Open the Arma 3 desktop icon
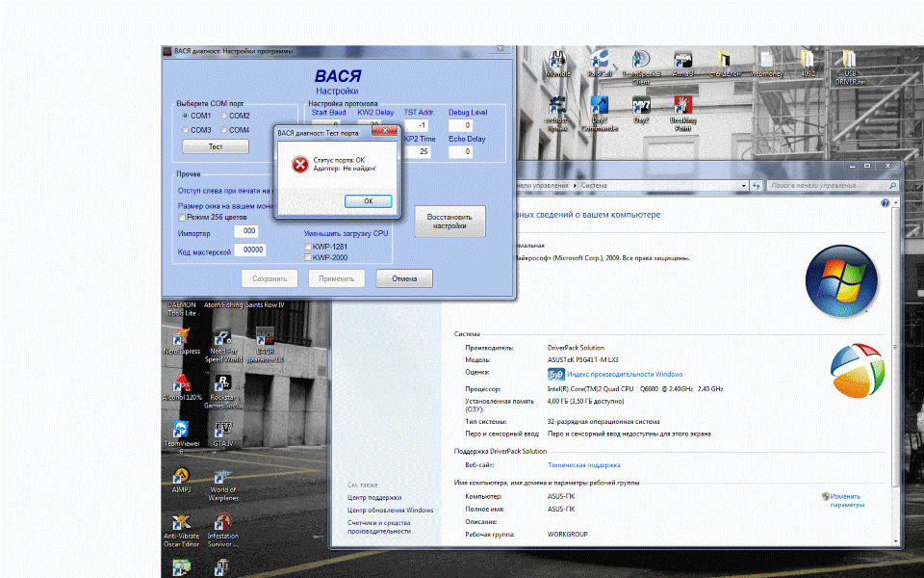 click(x=682, y=60)
